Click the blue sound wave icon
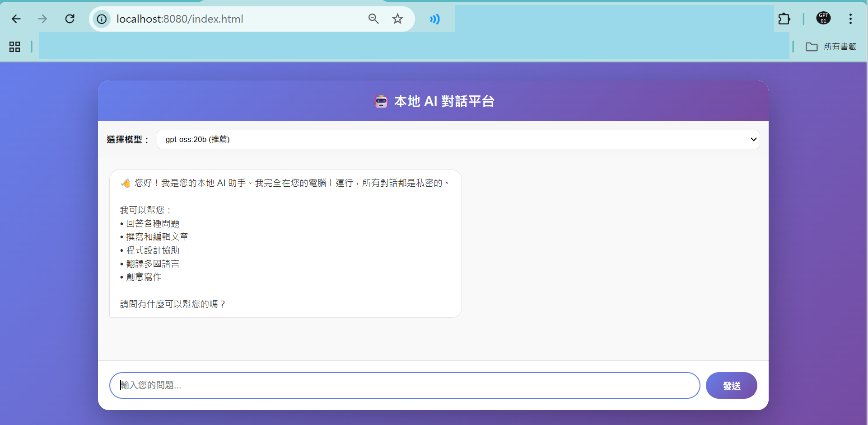 click(434, 19)
